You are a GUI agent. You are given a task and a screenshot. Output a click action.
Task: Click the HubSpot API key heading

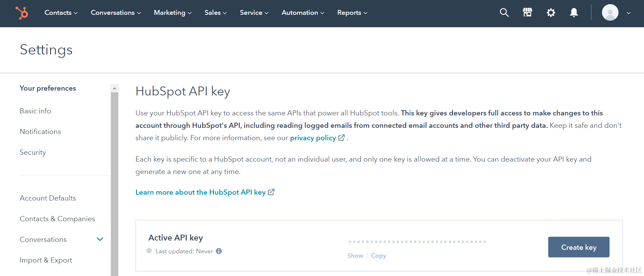click(183, 91)
